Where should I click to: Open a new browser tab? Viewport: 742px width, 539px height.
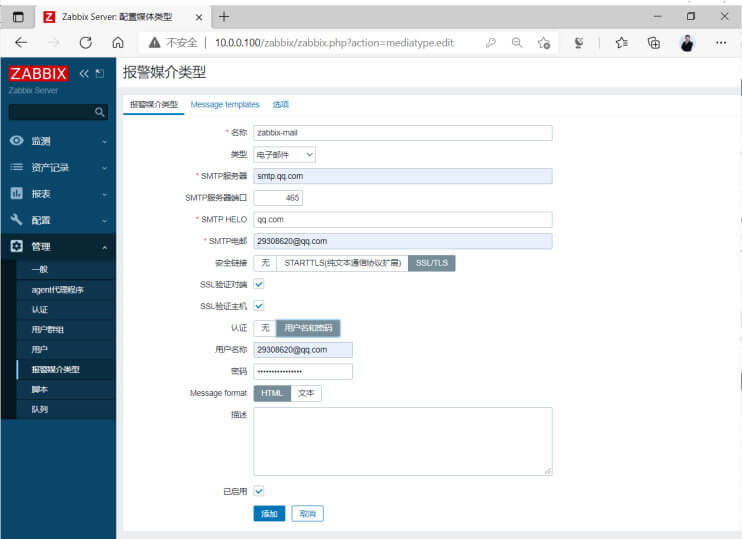(224, 17)
